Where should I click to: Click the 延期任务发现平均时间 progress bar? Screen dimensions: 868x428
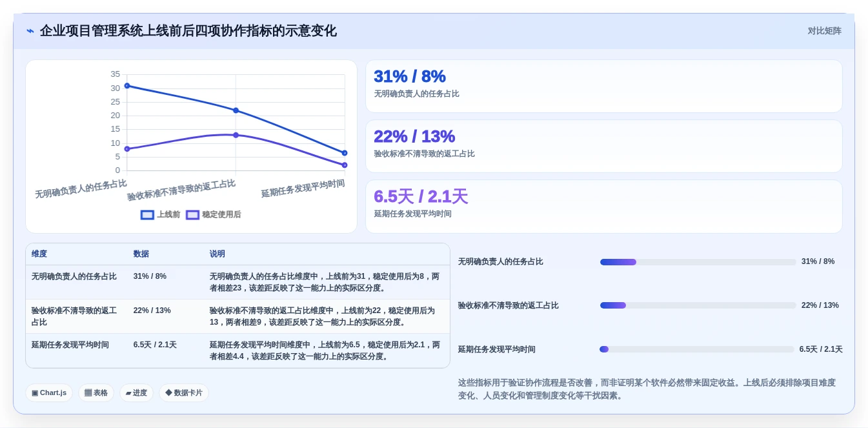click(697, 349)
